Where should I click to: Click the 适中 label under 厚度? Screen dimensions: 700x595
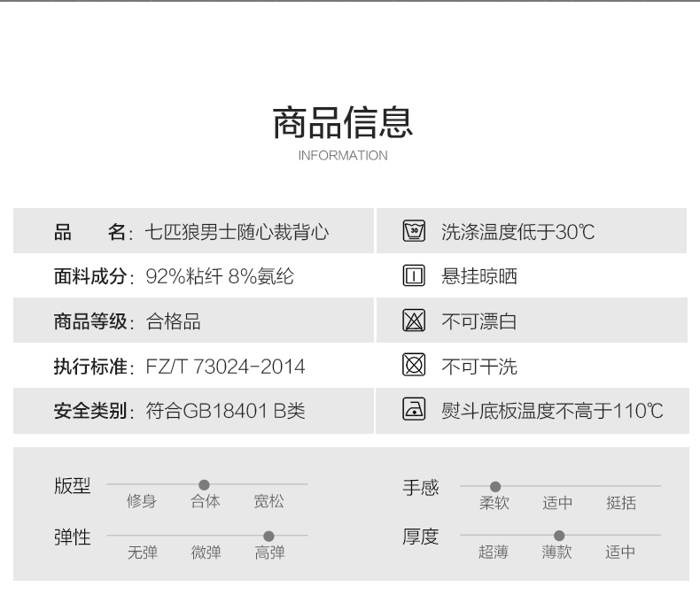(x=620, y=552)
